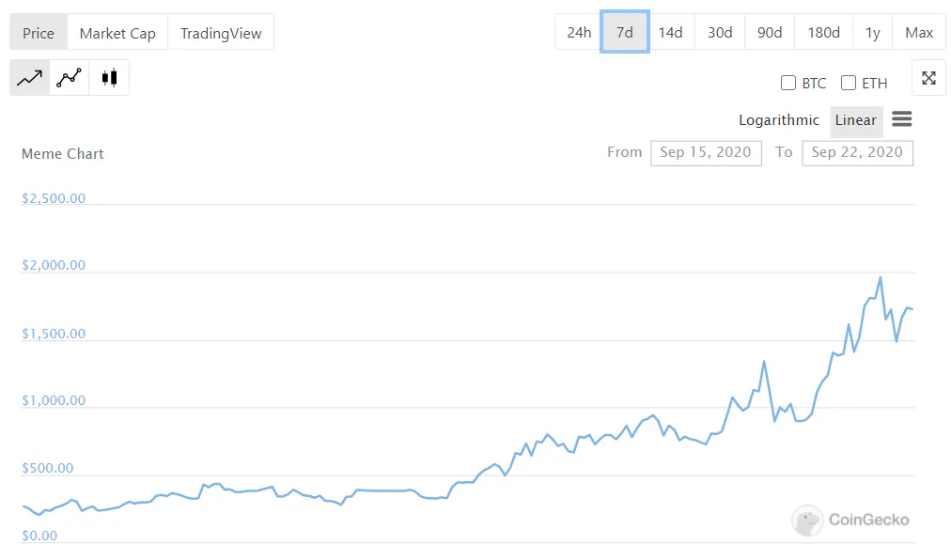This screenshot has height=560, width=951.
Task: Set chart range to 30d
Action: tap(720, 33)
